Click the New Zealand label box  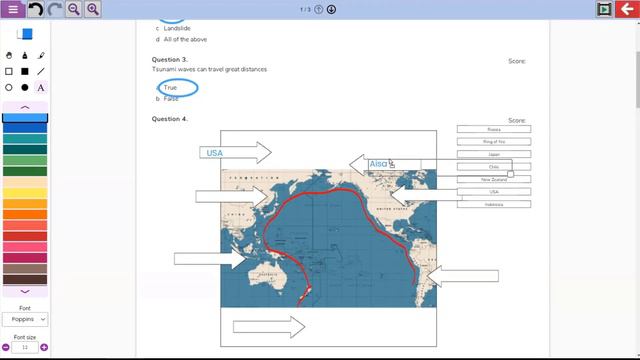click(x=494, y=179)
